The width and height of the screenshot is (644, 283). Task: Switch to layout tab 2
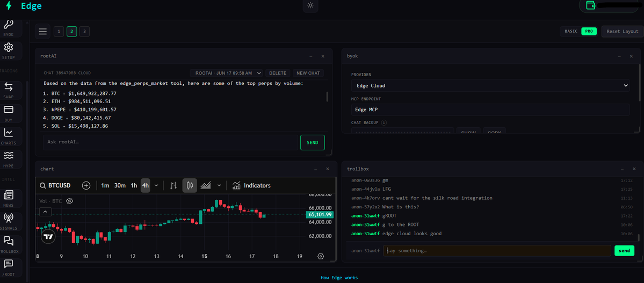(72, 31)
